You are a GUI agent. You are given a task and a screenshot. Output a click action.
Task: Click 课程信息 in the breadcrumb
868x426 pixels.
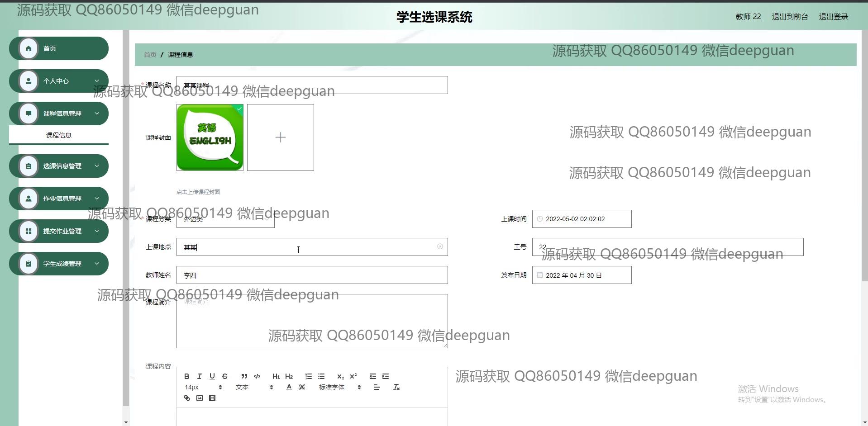[180, 55]
